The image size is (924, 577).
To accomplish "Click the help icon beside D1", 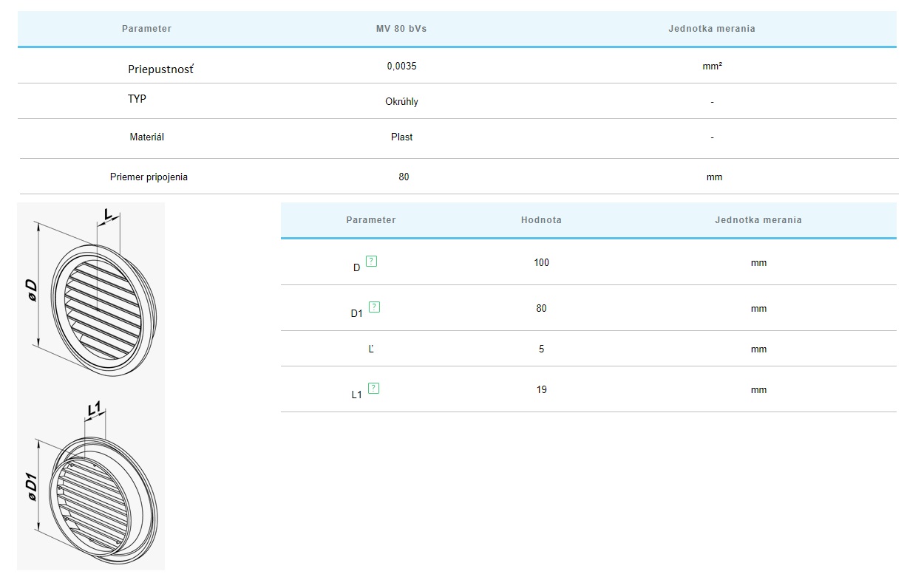I will click(374, 307).
